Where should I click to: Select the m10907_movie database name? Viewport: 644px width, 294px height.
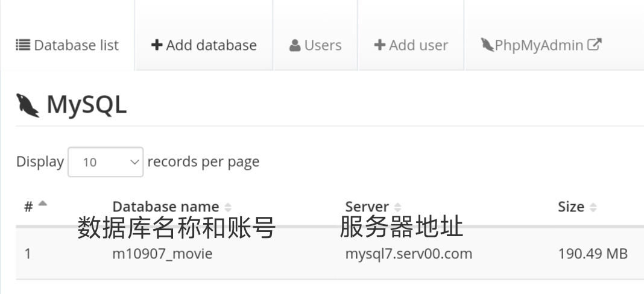[162, 254]
